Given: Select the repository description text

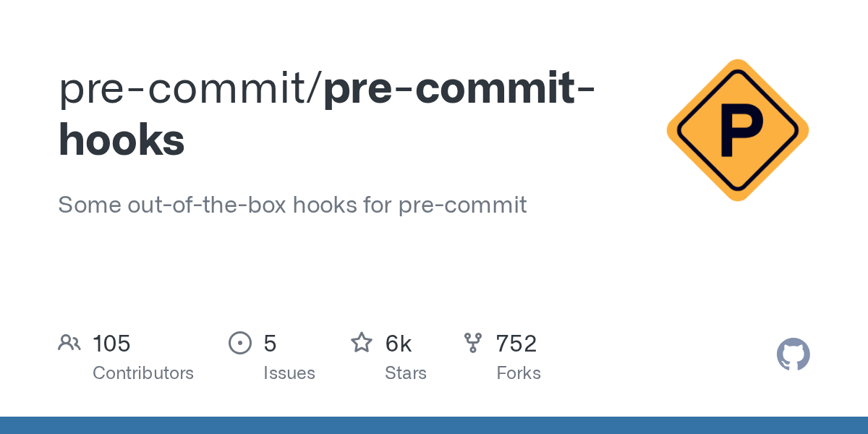Looking at the screenshot, I should tap(292, 205).
